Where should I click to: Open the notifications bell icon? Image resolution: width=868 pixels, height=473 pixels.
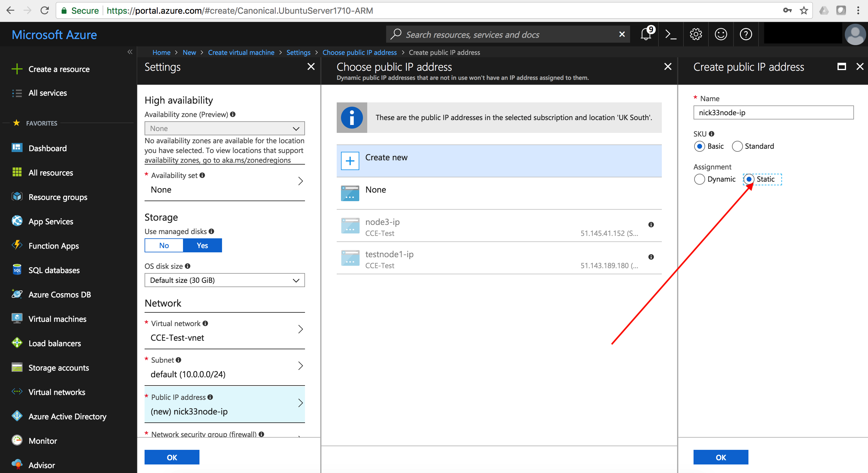click(646, 34)
